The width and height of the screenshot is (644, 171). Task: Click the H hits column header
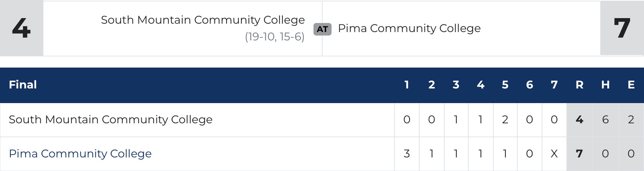(x=605, y=85)
